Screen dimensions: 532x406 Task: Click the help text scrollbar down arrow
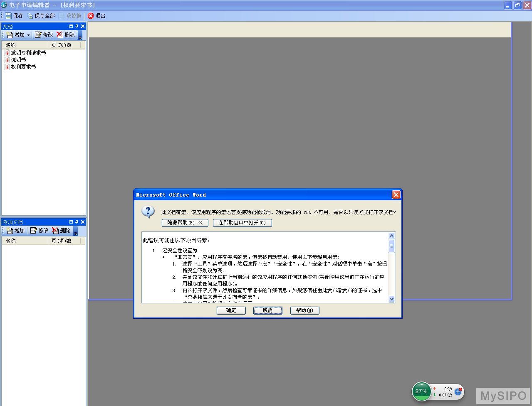point(391,299)
